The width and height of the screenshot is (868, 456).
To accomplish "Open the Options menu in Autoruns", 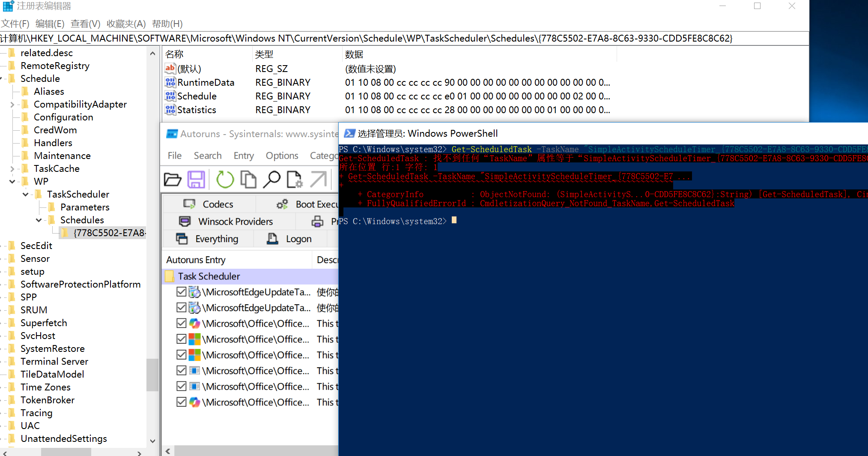I will tap(282, 156).
